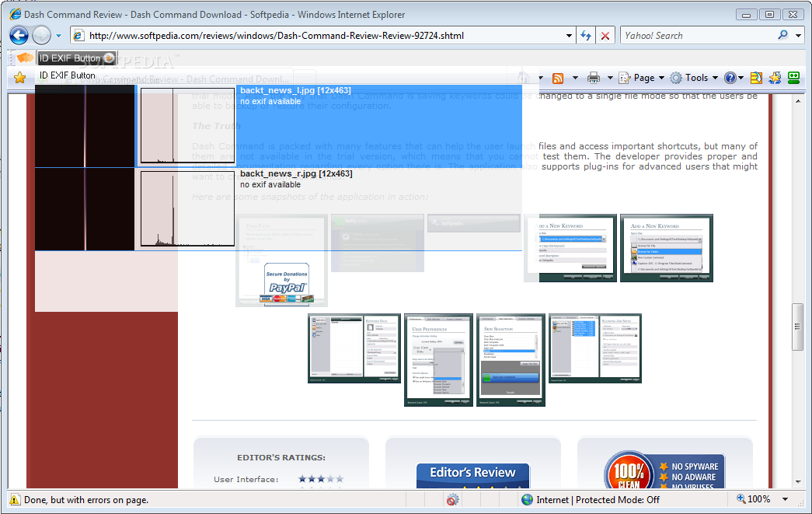
Task: Click 'Done, but with errors on page.' text
Action: pyautogui.click(x=86, y=500)
